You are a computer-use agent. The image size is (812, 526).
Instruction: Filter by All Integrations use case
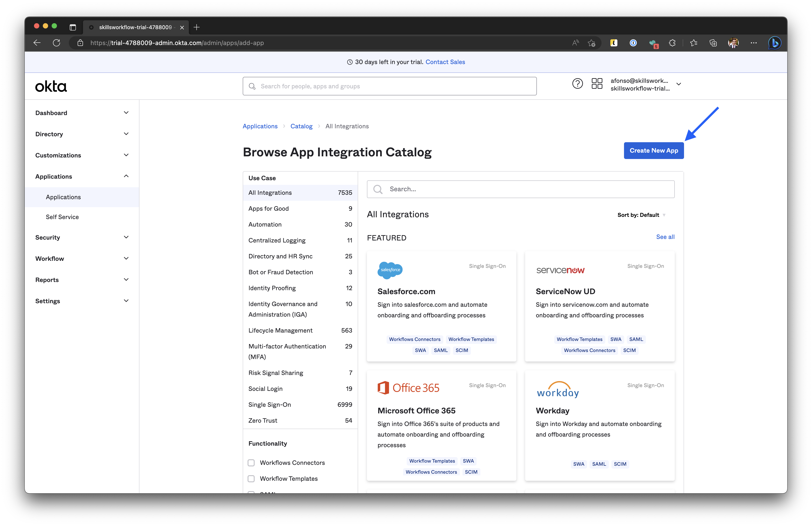click(300, 193)
